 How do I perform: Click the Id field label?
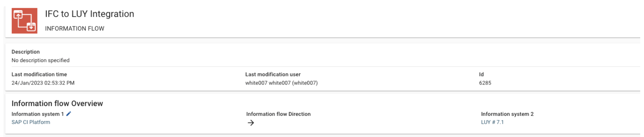point(481,74)
